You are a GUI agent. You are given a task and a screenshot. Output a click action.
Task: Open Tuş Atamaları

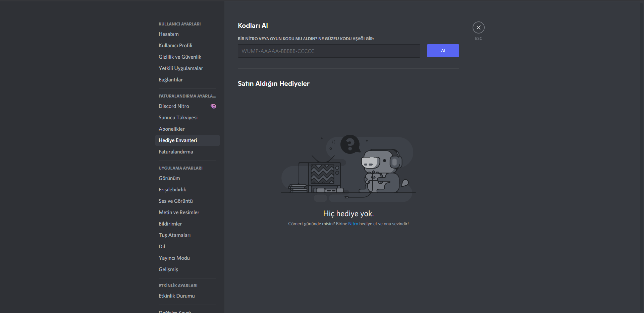(187, 235)
